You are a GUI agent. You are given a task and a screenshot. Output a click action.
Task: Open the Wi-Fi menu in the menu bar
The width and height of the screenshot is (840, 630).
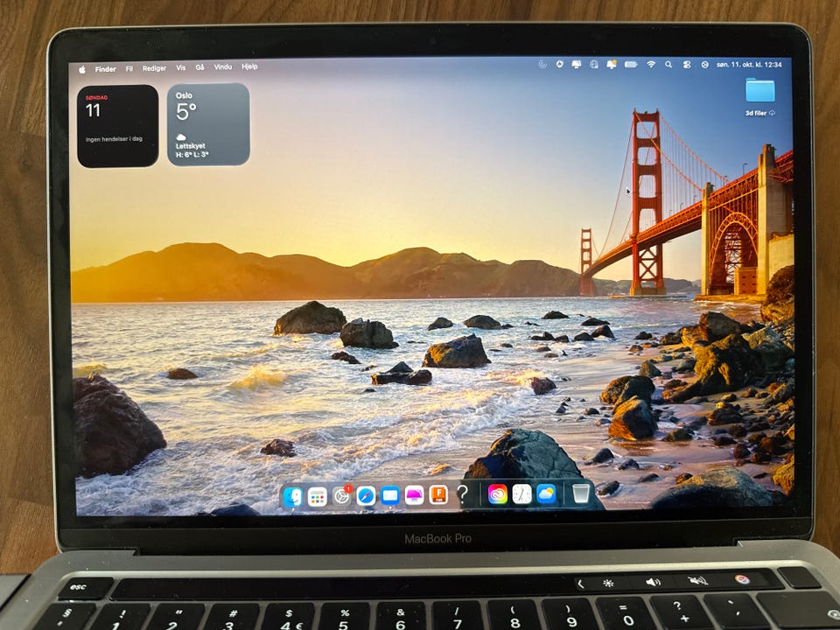pyautogui.click(x=651, y=64)
